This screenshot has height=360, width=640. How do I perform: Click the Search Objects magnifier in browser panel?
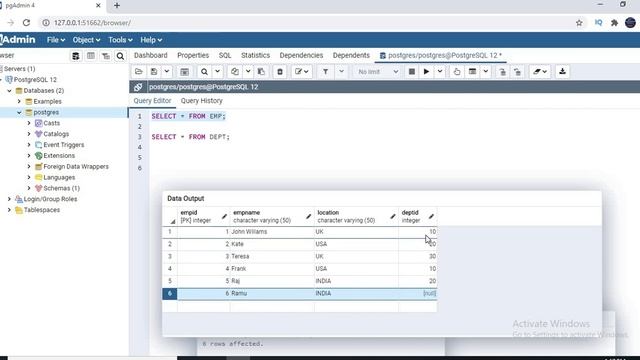120,56
